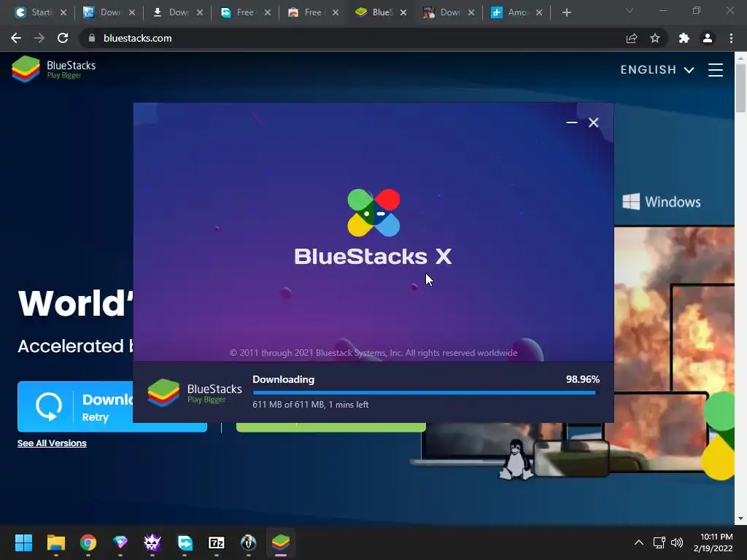Click the BlueStacks logo in page header
This screenshot has width=747, height=560.
coord(53,69)
